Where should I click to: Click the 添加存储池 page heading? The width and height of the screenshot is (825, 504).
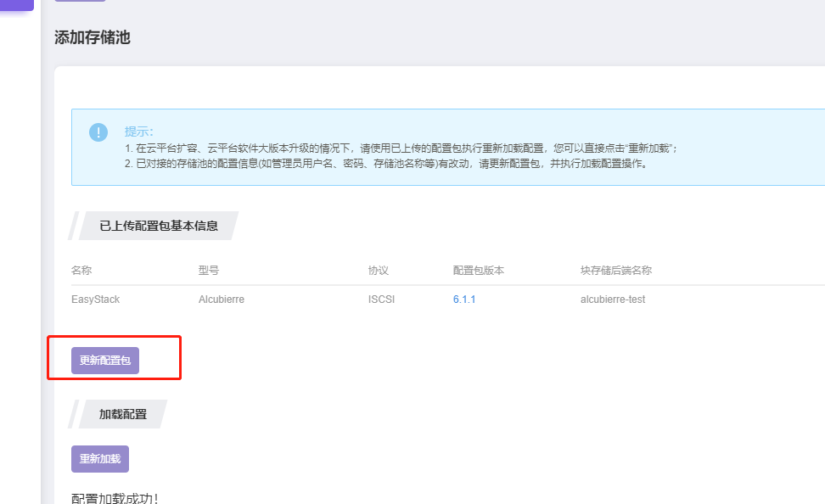point(93,37)
